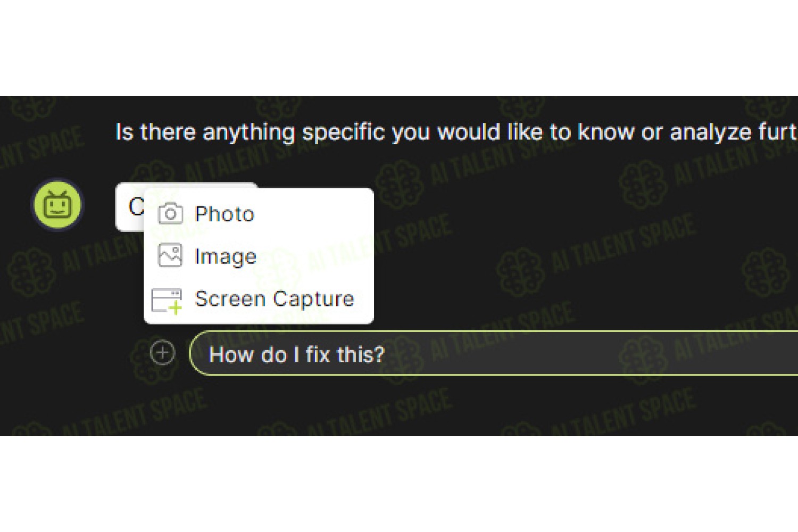Choose the Image text label in the popup
The width and height of the screenshot is (798, 532).
tap(226, 256)
